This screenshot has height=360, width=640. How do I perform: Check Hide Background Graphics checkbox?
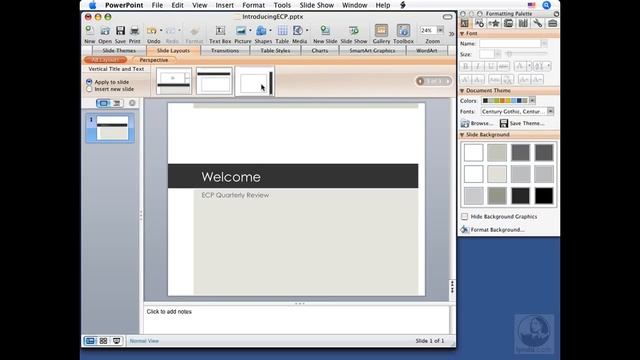point(464,216)
